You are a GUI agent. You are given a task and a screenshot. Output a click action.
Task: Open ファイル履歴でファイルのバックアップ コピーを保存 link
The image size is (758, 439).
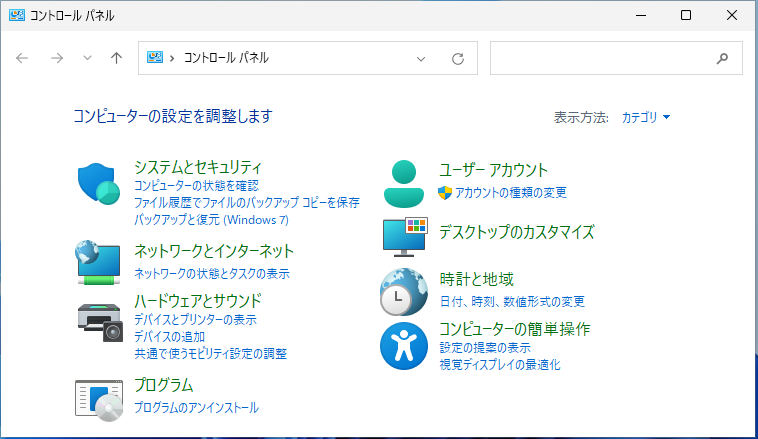pyautogui.click(x=247, y=203)
